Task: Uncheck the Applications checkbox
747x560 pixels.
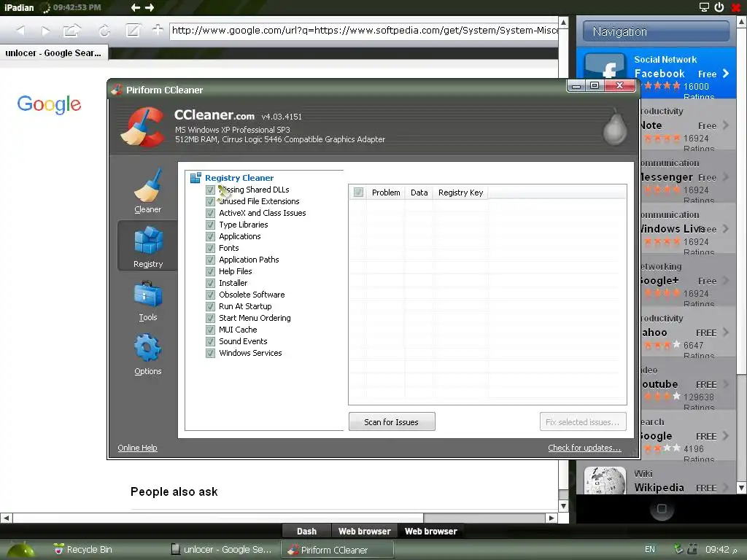Action: (x=210, y=236)
